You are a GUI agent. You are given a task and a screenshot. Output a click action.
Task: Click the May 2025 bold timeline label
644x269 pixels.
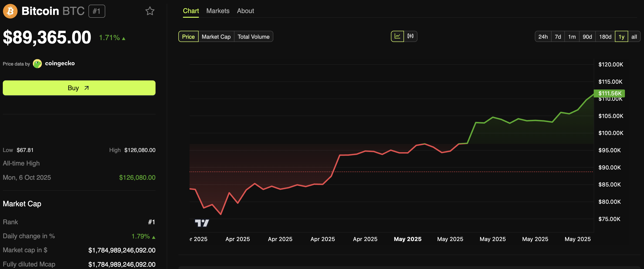(407, 239)
